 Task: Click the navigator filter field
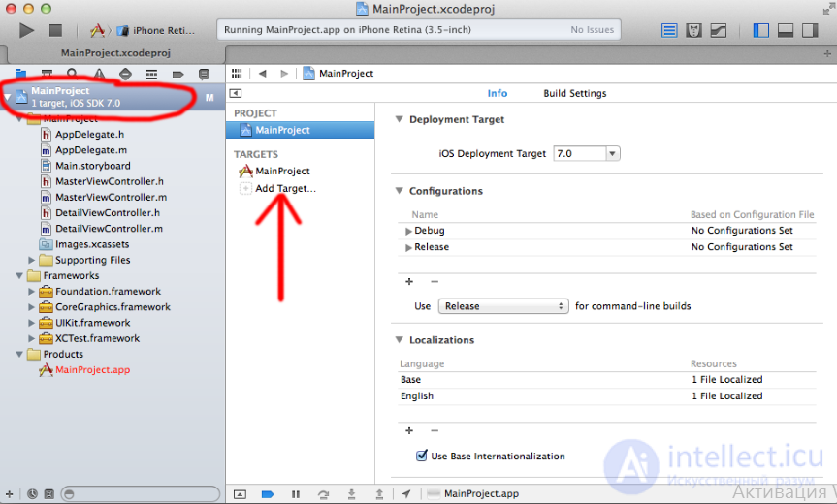(x=141, y=494)
